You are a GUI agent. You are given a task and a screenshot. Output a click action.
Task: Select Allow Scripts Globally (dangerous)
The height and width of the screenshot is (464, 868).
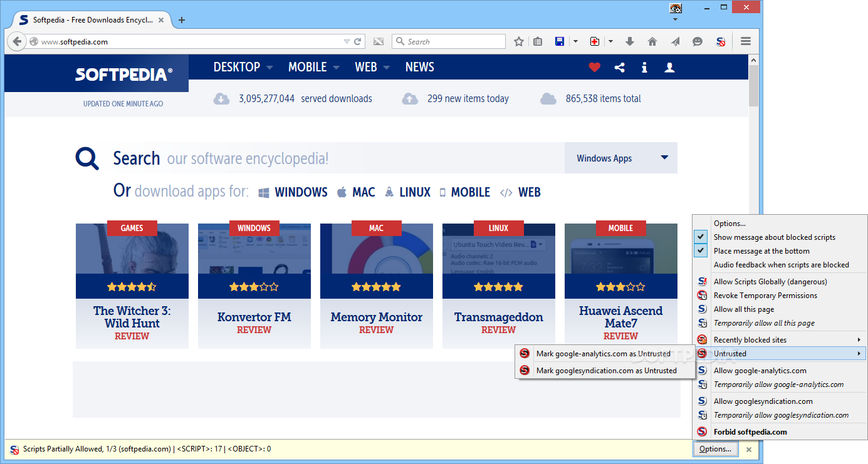tap(780, 282)
